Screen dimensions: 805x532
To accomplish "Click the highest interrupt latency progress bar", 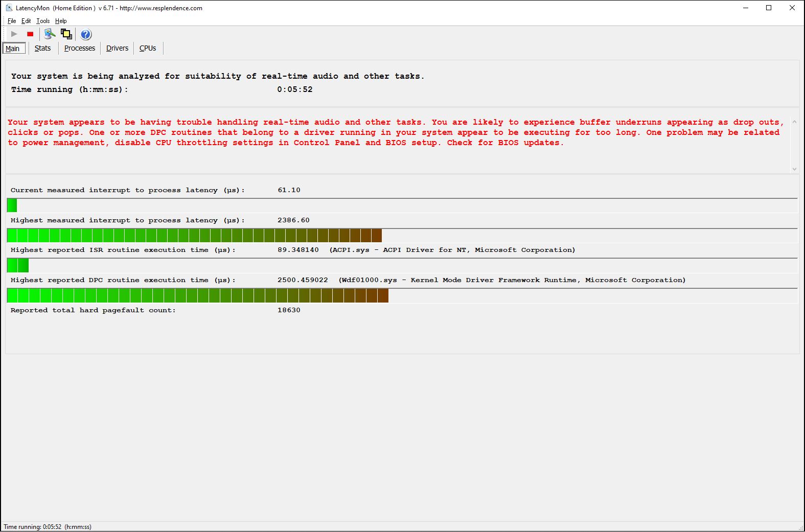I will click(402, 236).
